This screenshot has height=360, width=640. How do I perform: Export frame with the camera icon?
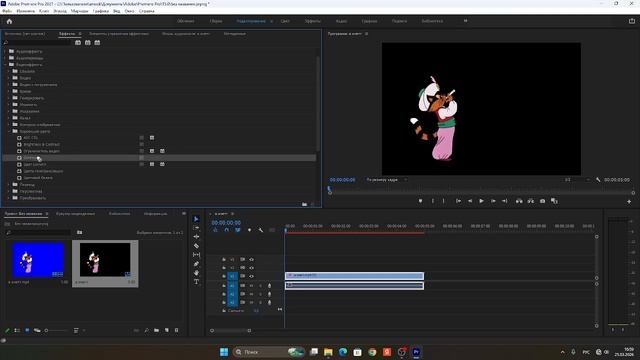click(542, 201)
